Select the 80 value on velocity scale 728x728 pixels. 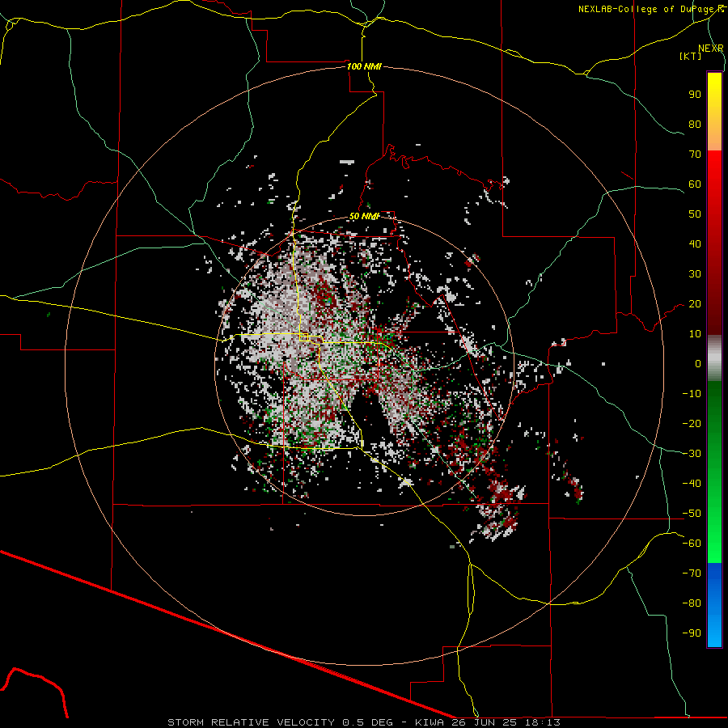[695, 124]
